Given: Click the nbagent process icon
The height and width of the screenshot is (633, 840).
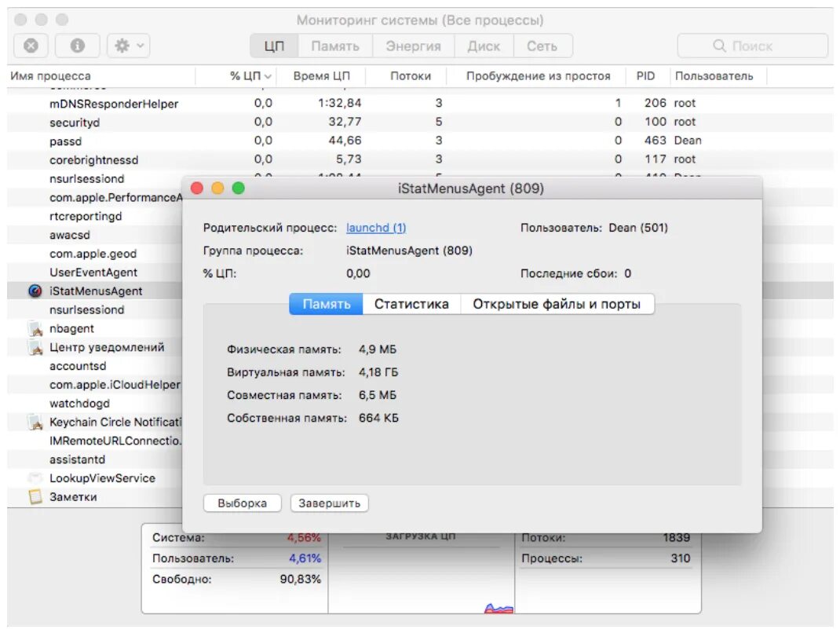Looking at the screenshot, I should [35, 328].
